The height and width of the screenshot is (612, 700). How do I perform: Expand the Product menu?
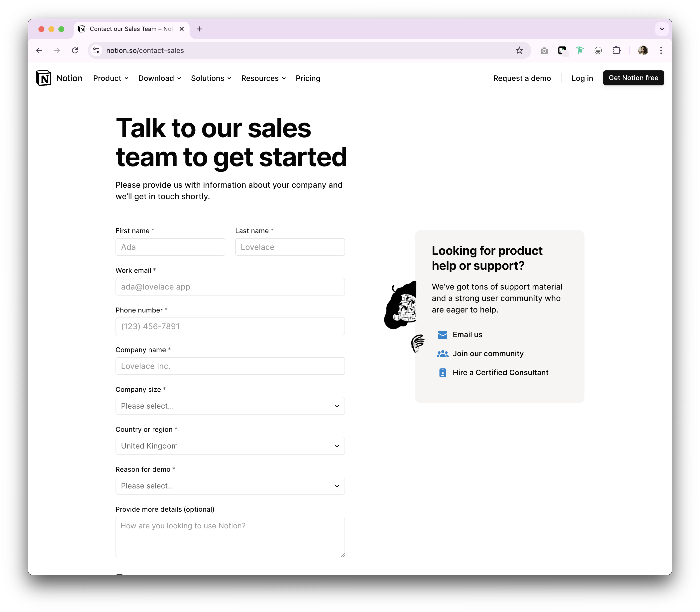pos(111,78)
